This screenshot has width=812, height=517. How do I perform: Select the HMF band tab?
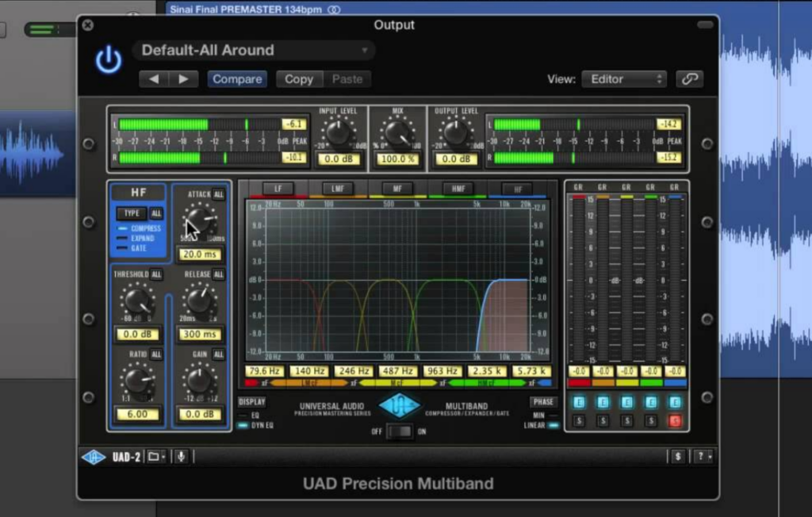pyautogui.click(x=458, y=189)
